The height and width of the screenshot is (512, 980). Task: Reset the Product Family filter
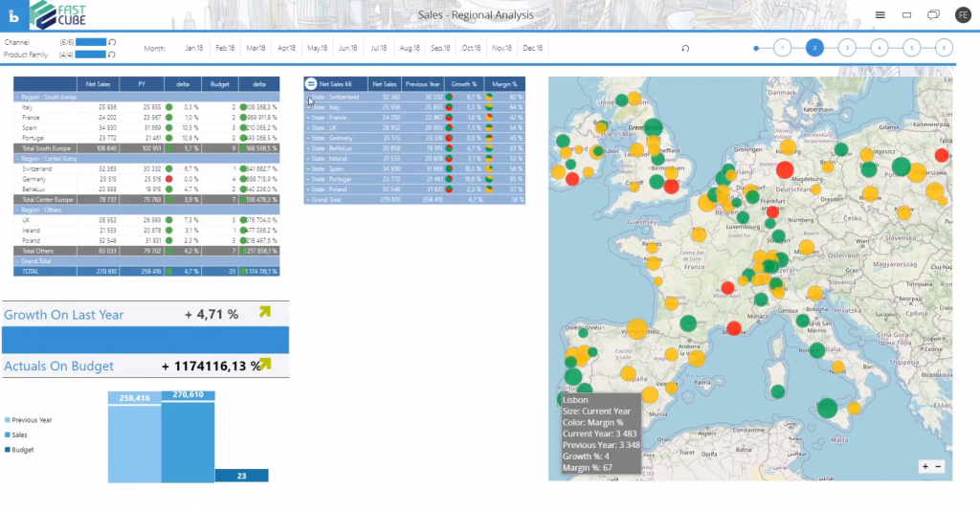(x=112, y=56)
